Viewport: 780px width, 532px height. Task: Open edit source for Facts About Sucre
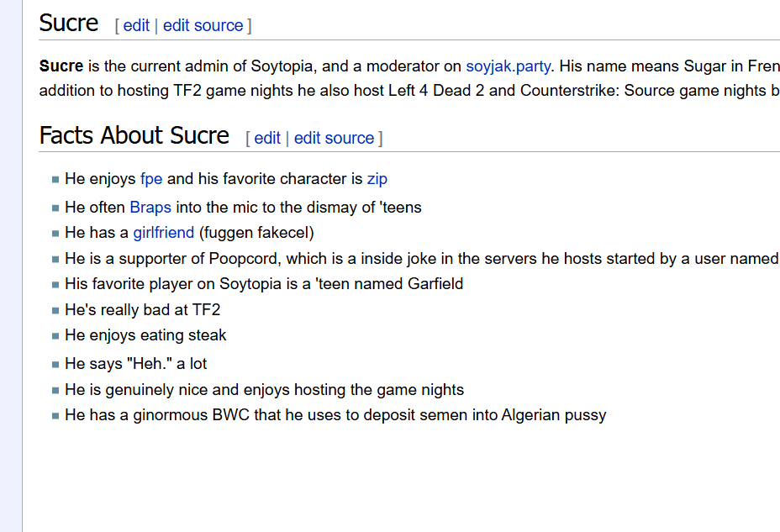click(x=334, y=138)
